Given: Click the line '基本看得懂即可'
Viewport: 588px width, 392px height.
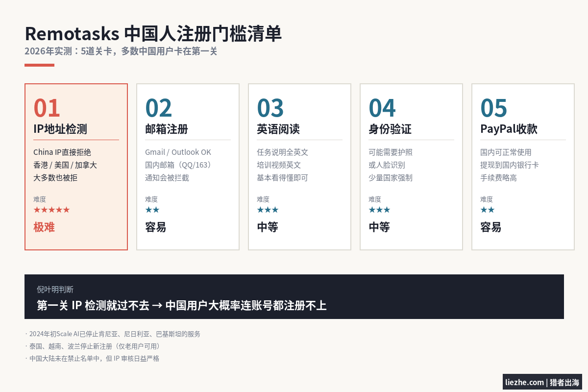Looking at the screenshot, I should pos(282,178).
